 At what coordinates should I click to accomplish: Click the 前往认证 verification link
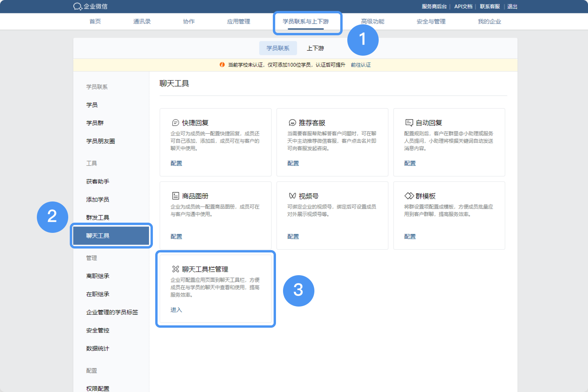click(x=361, y=64)
